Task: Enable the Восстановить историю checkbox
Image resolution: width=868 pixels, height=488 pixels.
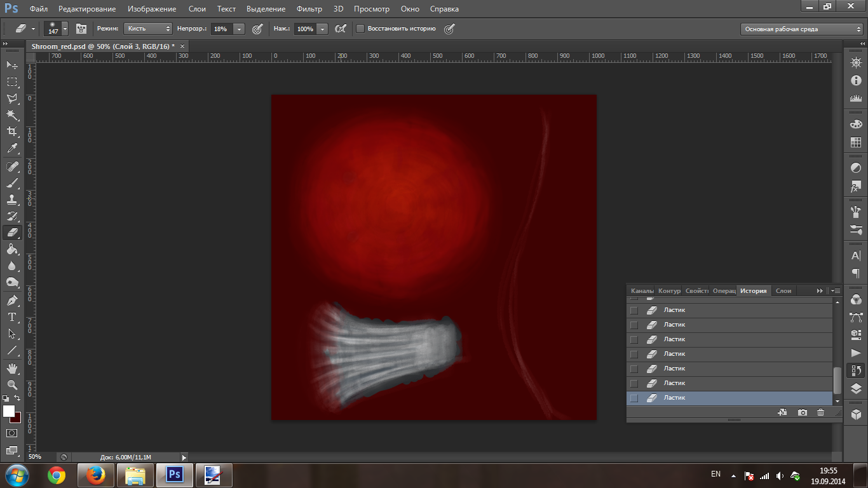Action: 360,29
